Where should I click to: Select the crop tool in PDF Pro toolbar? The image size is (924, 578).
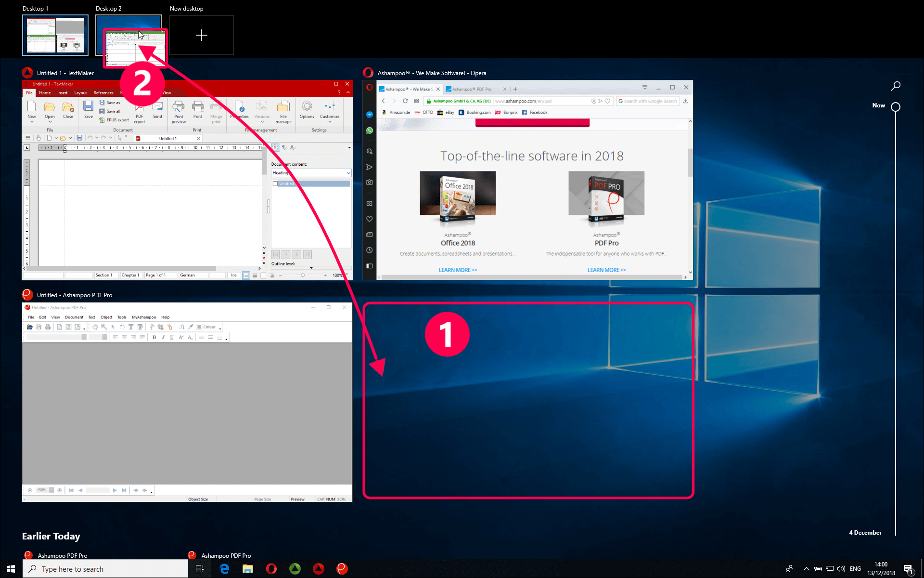click(161, 327)
